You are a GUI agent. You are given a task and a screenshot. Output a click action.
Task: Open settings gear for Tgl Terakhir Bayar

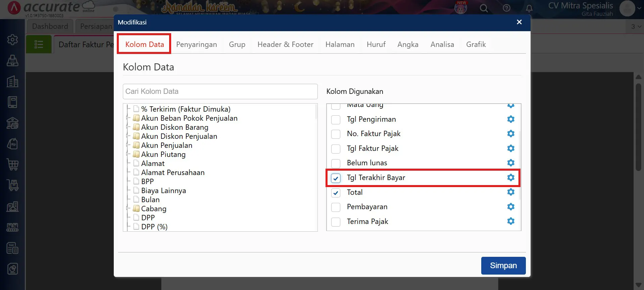point(511,177)
